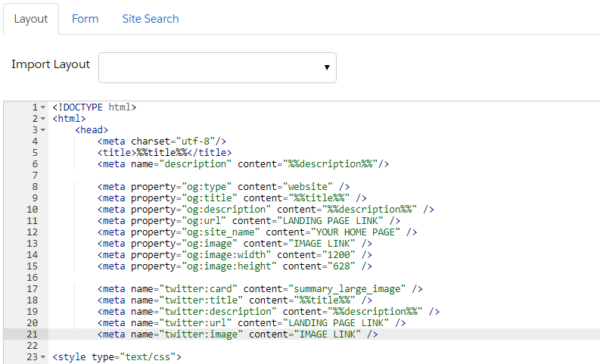
Task: Click gutter line number 21
Action: point(32,335)
